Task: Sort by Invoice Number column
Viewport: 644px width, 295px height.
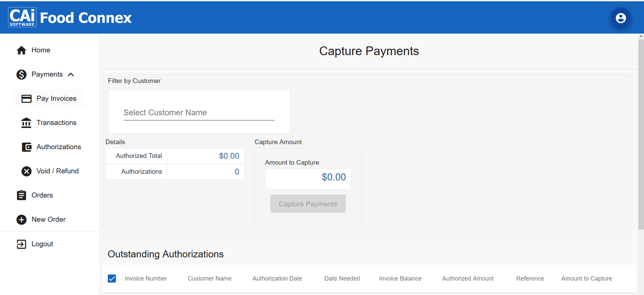Action: [146, 279]
